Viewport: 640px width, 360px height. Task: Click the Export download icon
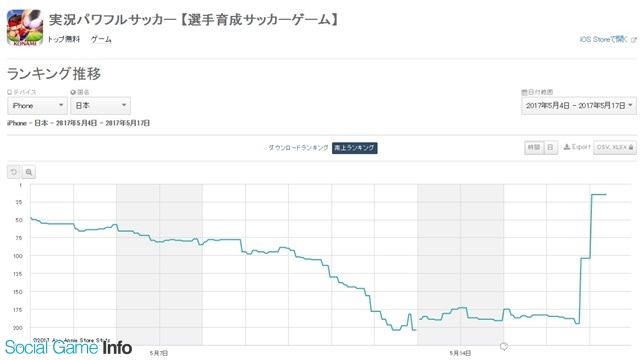[x=567, y=147]
